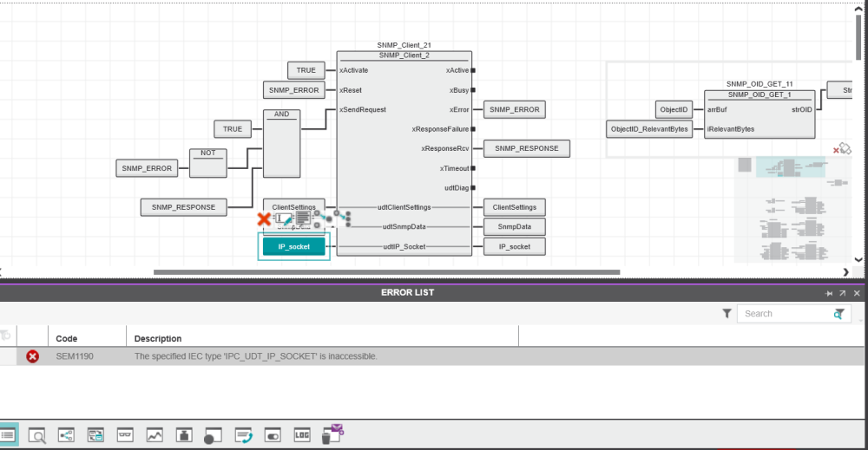868x450 pixels.
Task: Open the recycle bin notifications icon
Action: pos(332,434)
